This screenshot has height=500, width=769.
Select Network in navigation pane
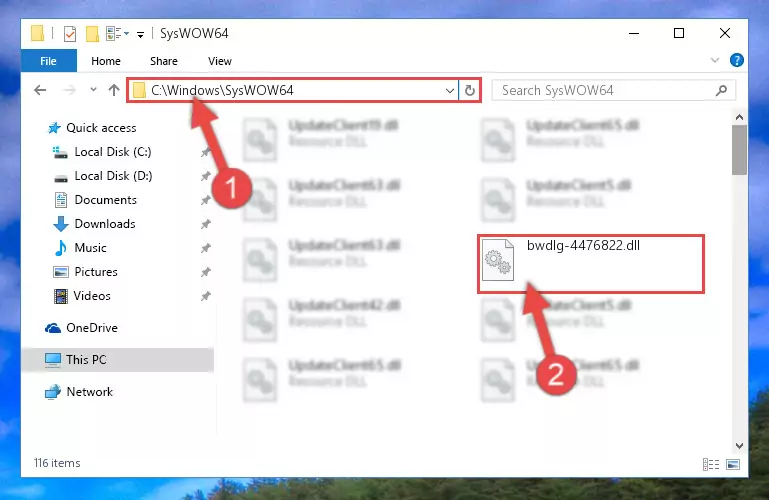[x=79, y=392]
